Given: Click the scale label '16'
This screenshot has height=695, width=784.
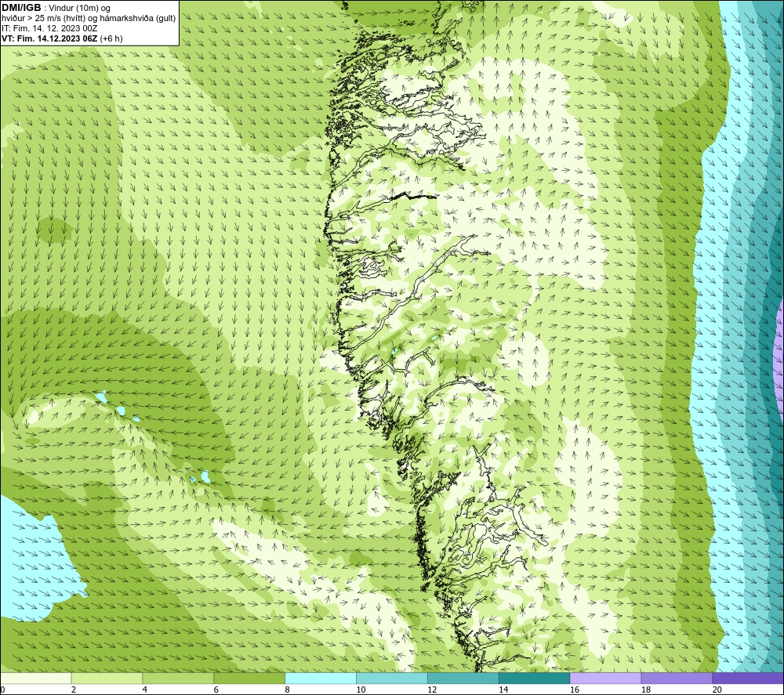Looking at the screenshot, I should tap(575, 690).
